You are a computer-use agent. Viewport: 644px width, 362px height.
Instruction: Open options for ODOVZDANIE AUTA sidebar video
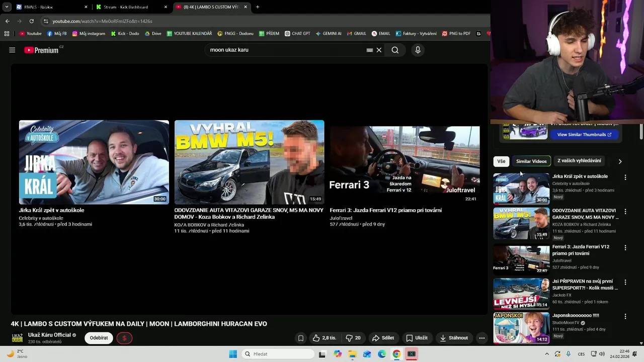click(625, 212)
